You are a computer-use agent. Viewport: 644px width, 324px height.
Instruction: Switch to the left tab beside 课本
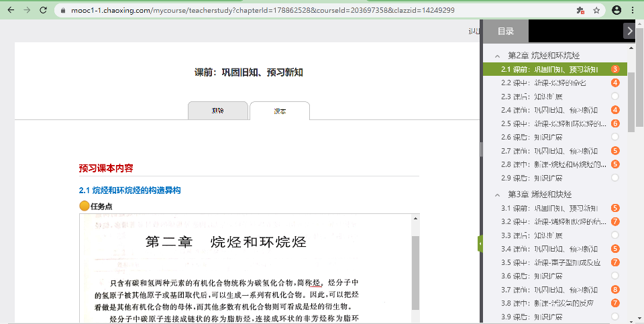217,111
